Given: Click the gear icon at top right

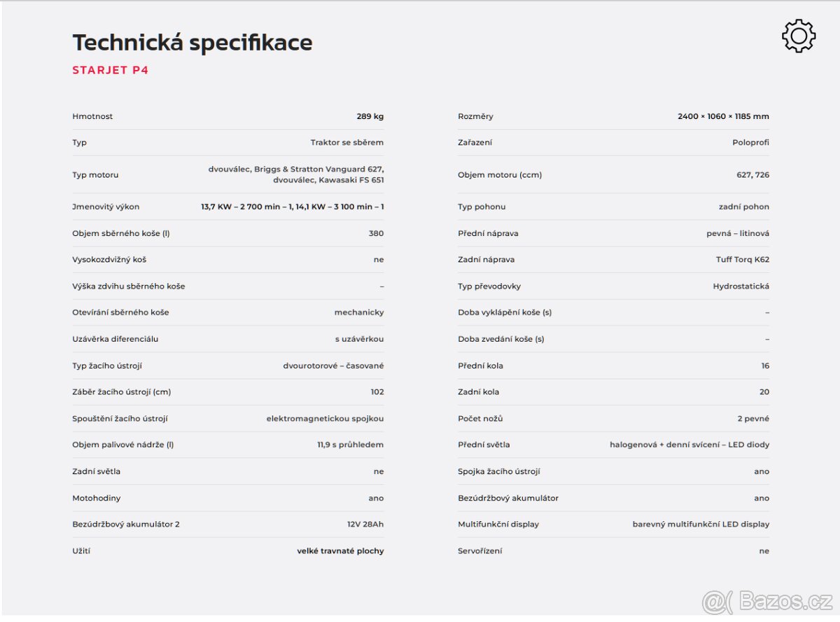Looking at the screenshot, I should click(x=799, y=36).
